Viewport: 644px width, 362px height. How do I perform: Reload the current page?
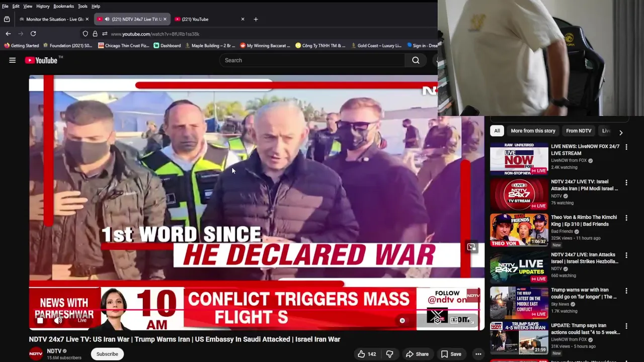tap(33, 34)
